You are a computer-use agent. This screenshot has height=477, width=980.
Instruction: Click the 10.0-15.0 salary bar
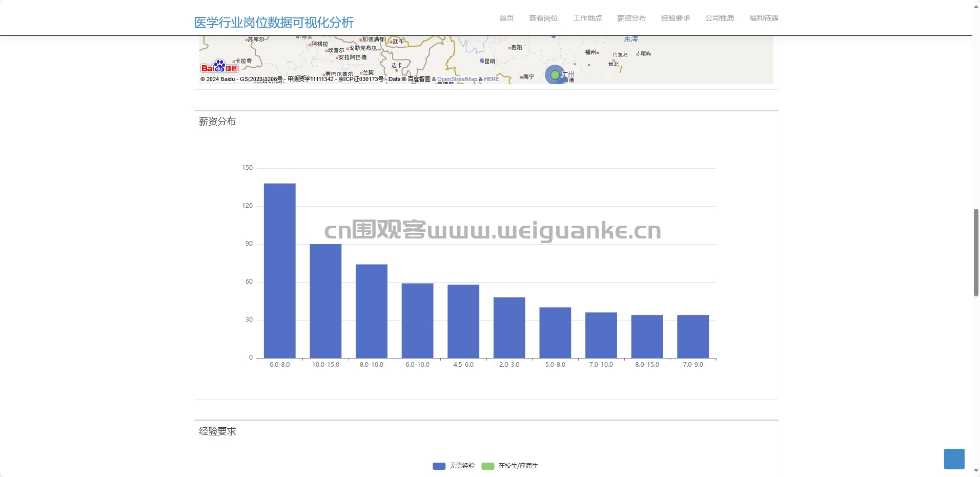pos(325,301)
